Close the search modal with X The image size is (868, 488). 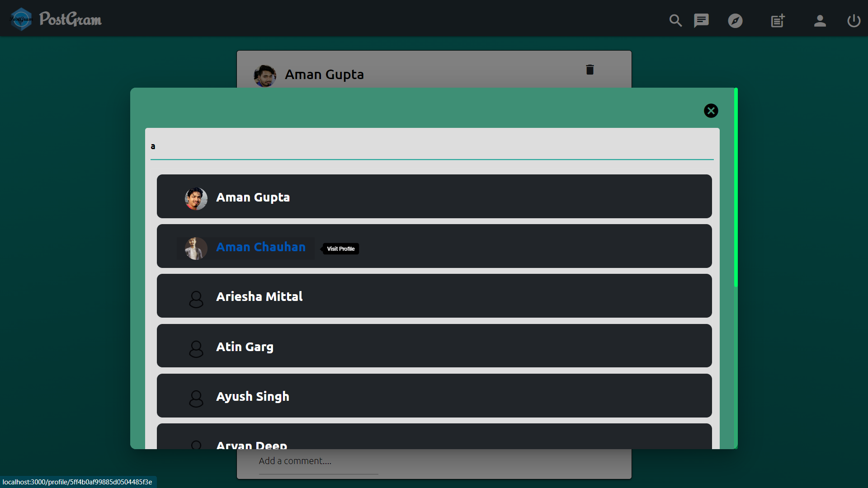(711, 111)
